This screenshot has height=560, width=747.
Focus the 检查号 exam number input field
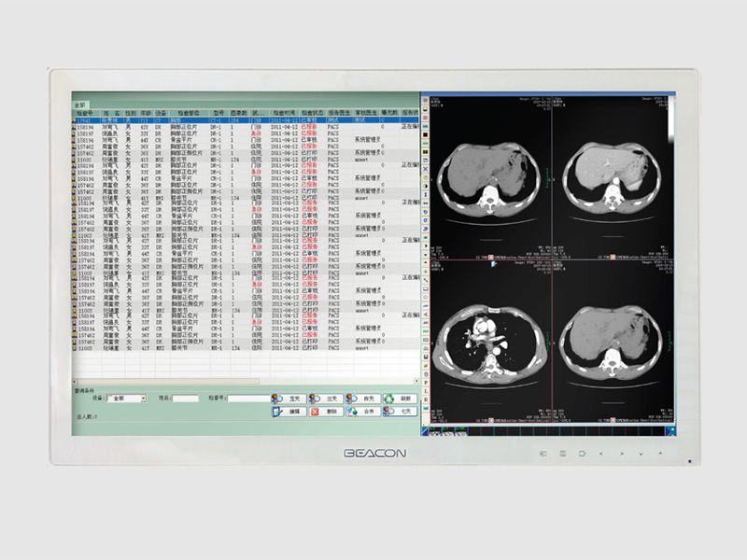[248, 399]
